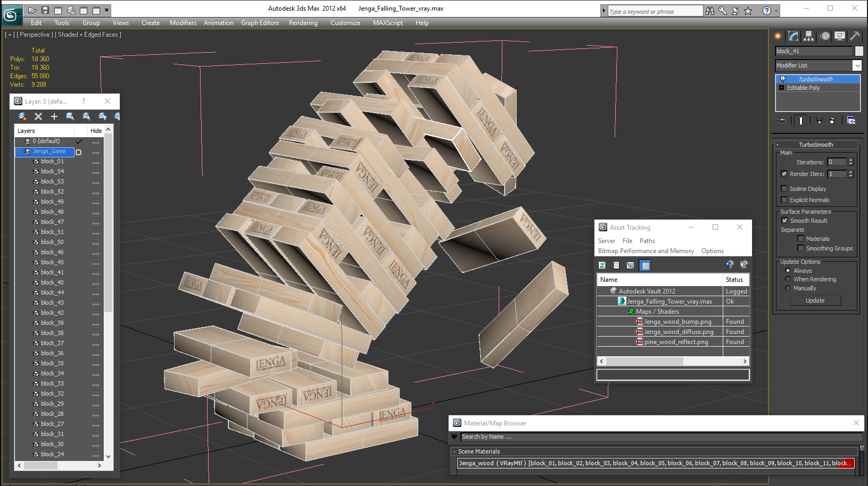Open the Rendering menu
The height and width of the screenshot is (486, 868).
(303, 23)
